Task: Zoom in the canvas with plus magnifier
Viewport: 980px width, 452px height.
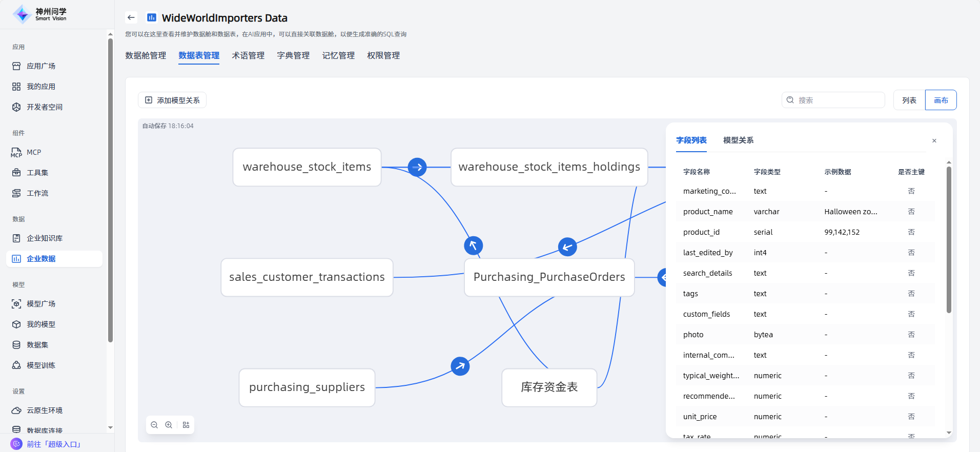Action: (169, 425)
